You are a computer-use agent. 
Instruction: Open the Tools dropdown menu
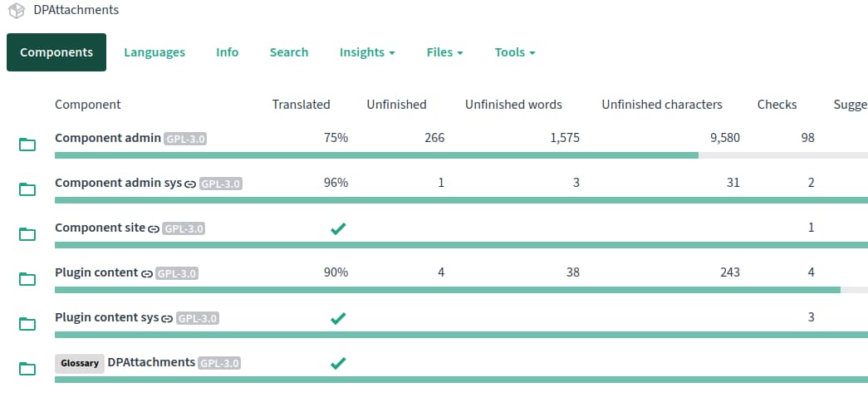514,52
